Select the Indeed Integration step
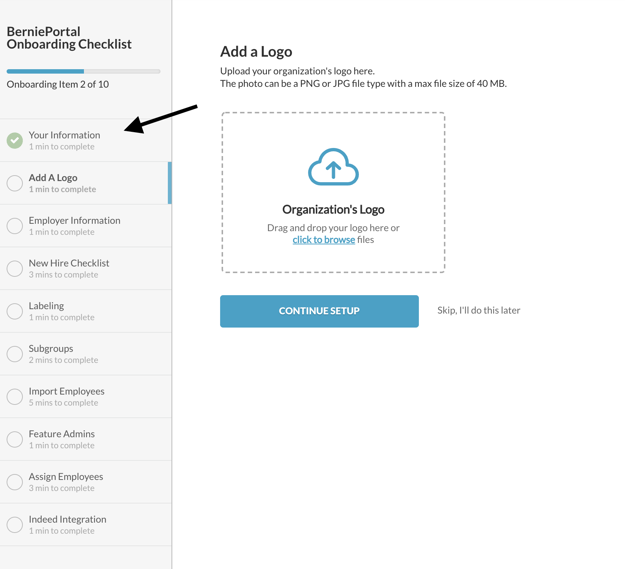Image resolution: width=625 pixels, height=569 pixels. 86,524
